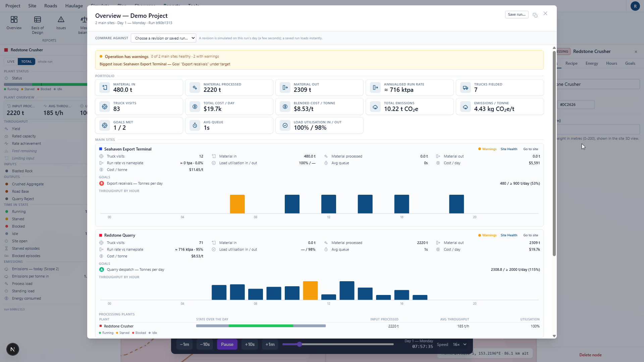Click the Goals Met target icon
Viewport: 644px width, 362px height.
105,125
